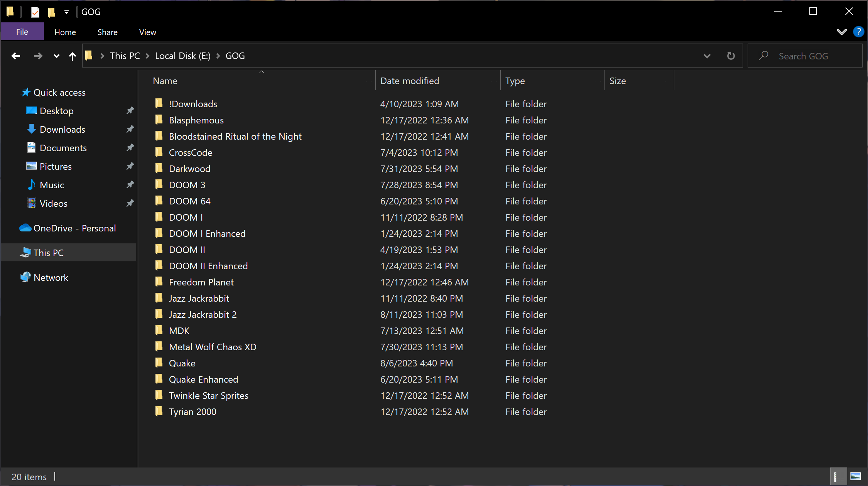Click This PC in address breadcrumb
The image size is (868, 486).
[x=125, y=56]
